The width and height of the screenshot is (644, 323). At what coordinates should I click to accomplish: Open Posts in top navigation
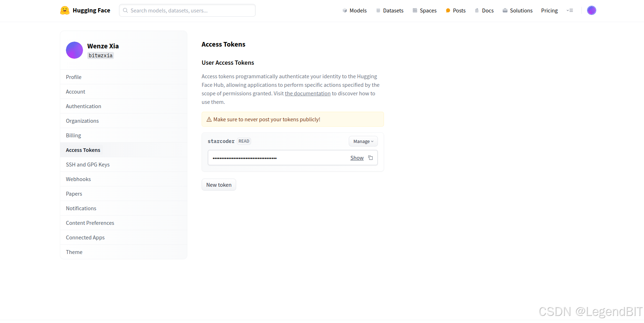[x=459, y=11]
